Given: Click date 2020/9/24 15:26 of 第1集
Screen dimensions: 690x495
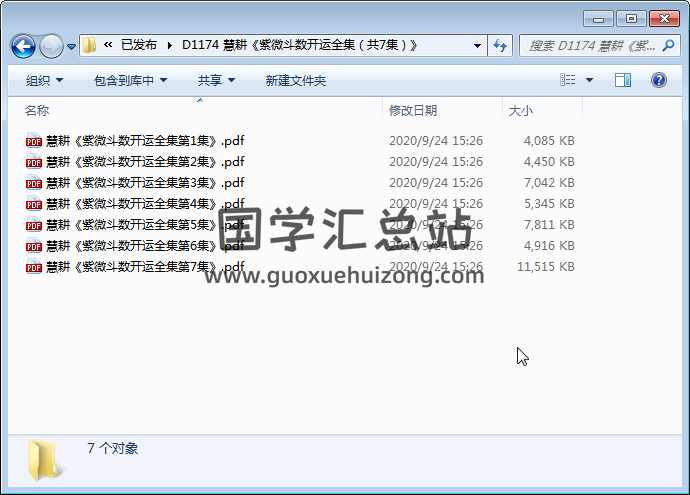Looking at the screenshot, I should (x=436, y=140).
